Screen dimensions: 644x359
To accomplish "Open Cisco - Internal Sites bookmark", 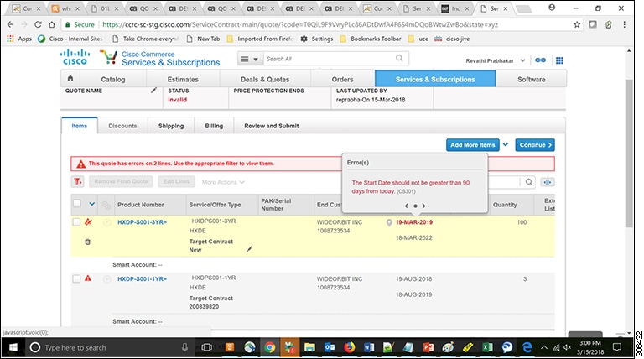I will [70, 39].
